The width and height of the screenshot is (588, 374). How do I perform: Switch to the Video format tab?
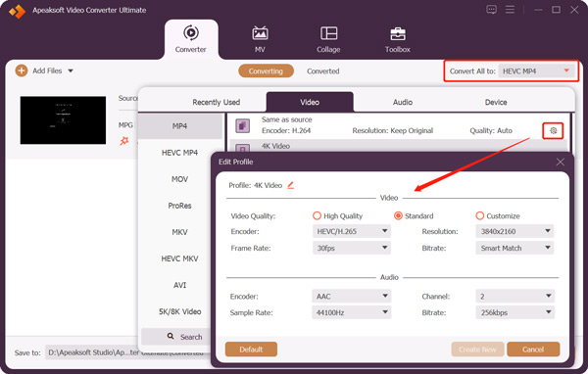[x=310, y=102]
